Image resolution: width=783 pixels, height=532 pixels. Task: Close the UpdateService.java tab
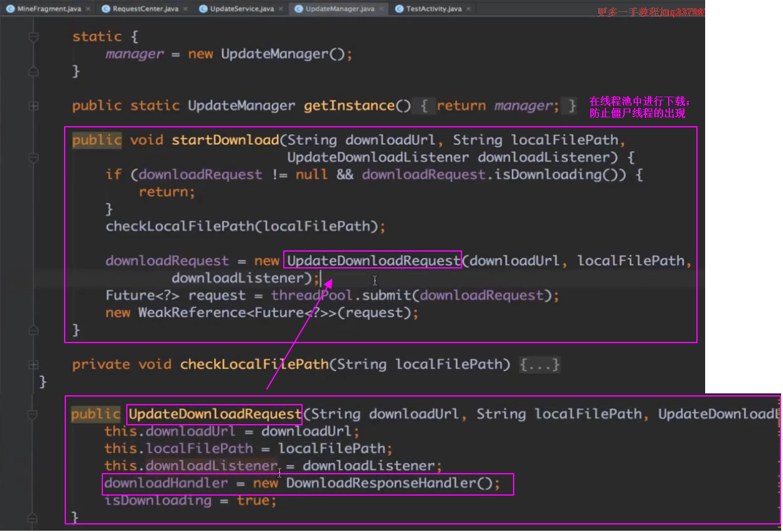coord(280,9)
